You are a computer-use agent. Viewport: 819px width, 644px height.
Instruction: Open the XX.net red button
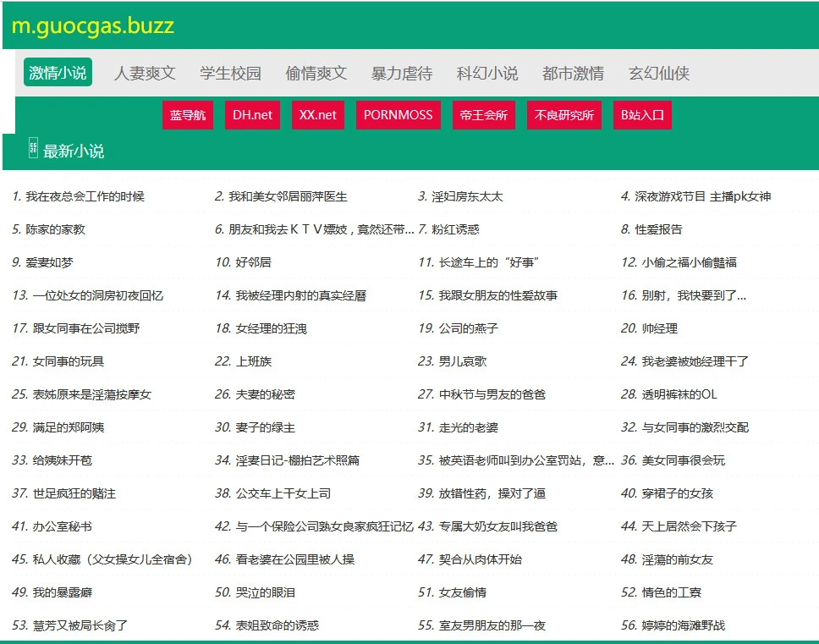318,115
